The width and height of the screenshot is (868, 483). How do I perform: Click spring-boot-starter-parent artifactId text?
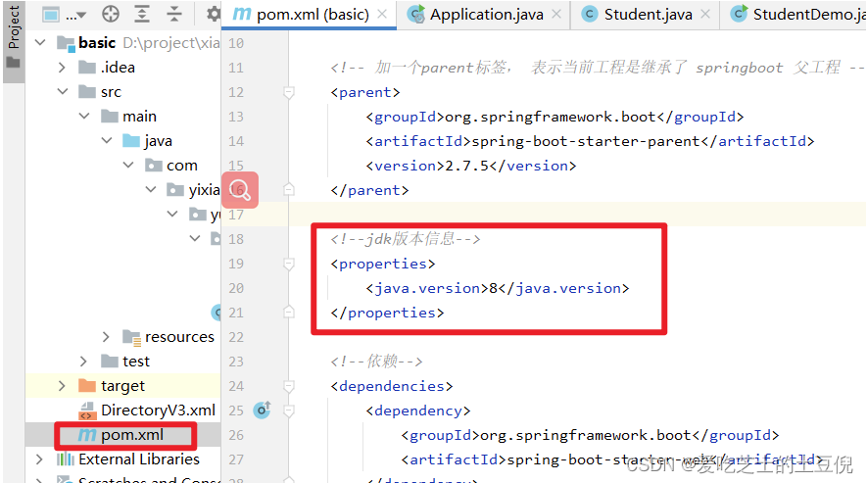point(585,141)
